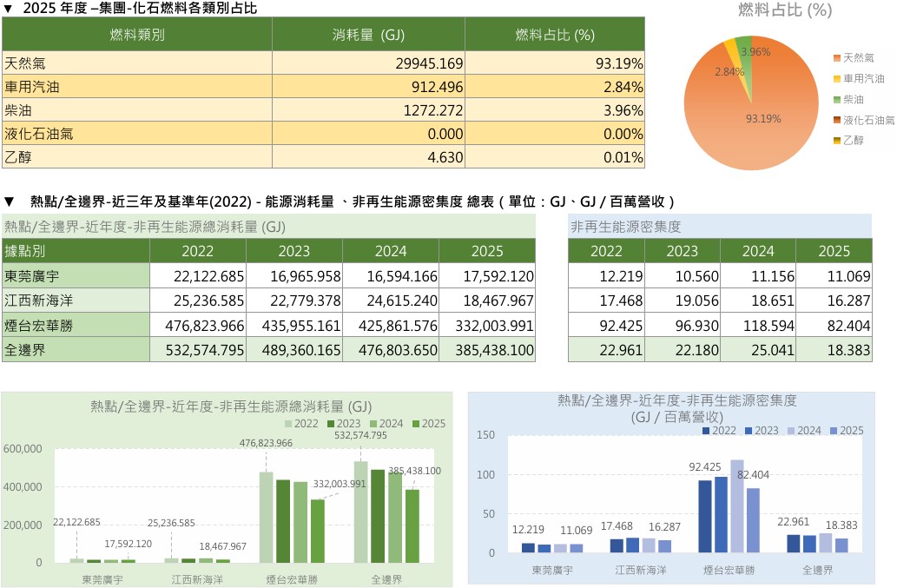Click the 2024 legend marker in blue density chart
Image resolution: width=897 pixels, height=588 pixels.
tap(791, 431)
